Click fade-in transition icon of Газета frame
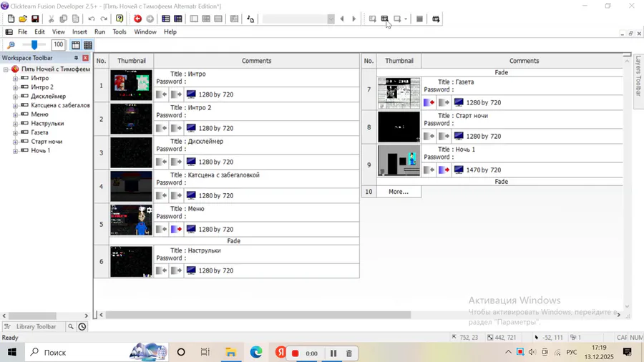Image resolution: width=644 pixels, height=362 pixels. click(x=429, y=102)
